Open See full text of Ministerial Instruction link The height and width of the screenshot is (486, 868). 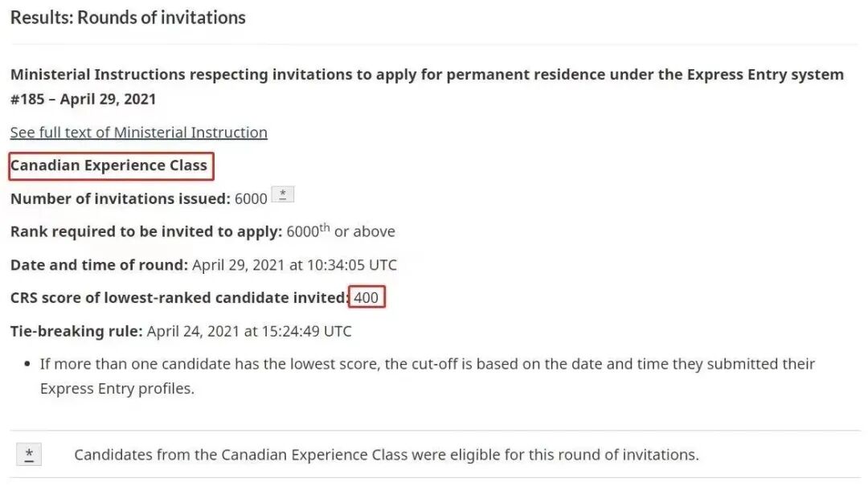click(x=138, y=133)
